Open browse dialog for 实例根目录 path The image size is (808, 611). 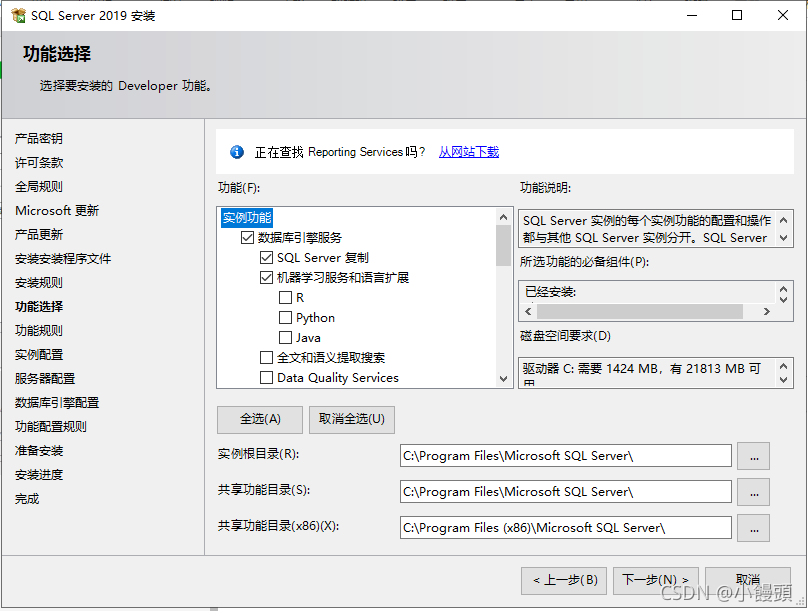coord(753,456)
